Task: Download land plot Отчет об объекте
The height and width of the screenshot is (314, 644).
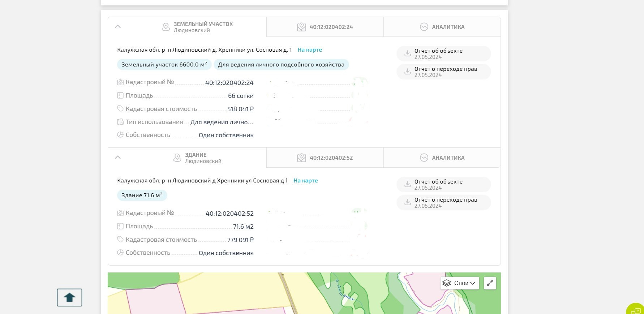Action: coord(443,53)
